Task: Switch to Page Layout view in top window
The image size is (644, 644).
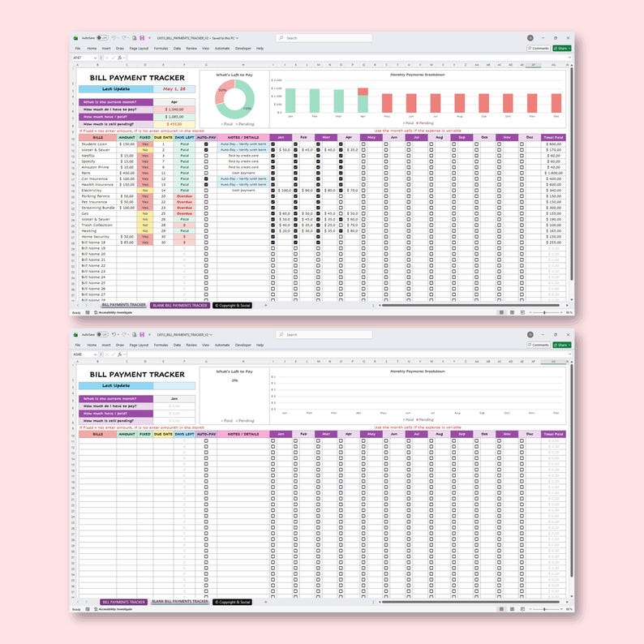Action: point(512,312)
